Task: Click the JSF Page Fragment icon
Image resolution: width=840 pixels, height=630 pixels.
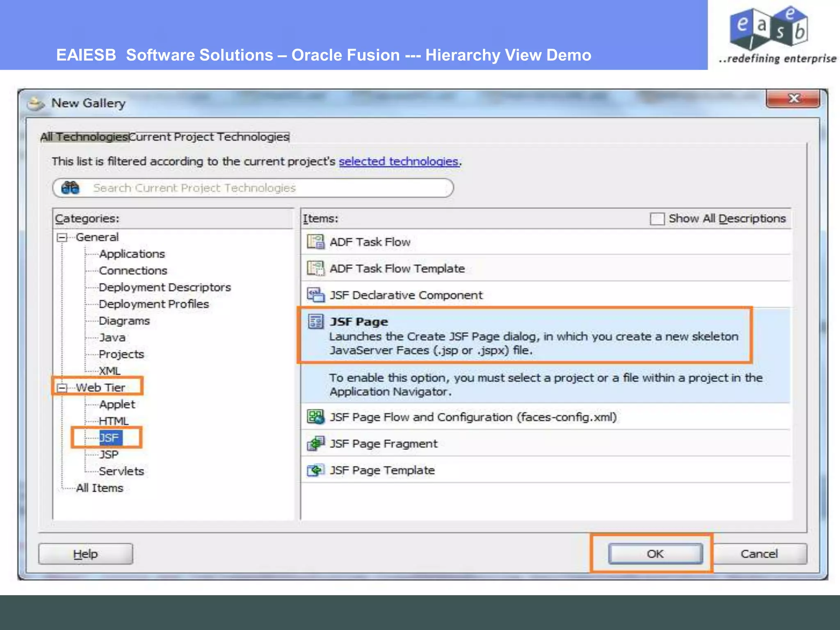Action: click(316, 443)
